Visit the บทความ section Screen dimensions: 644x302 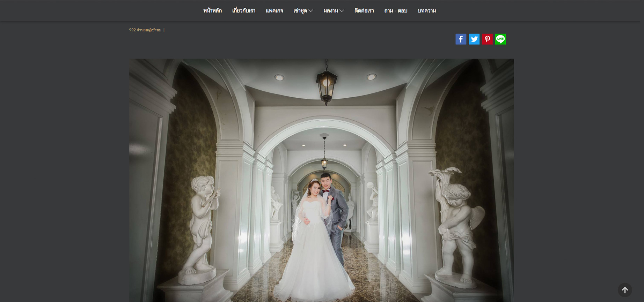pyautogui.click(x=426, y=11)
